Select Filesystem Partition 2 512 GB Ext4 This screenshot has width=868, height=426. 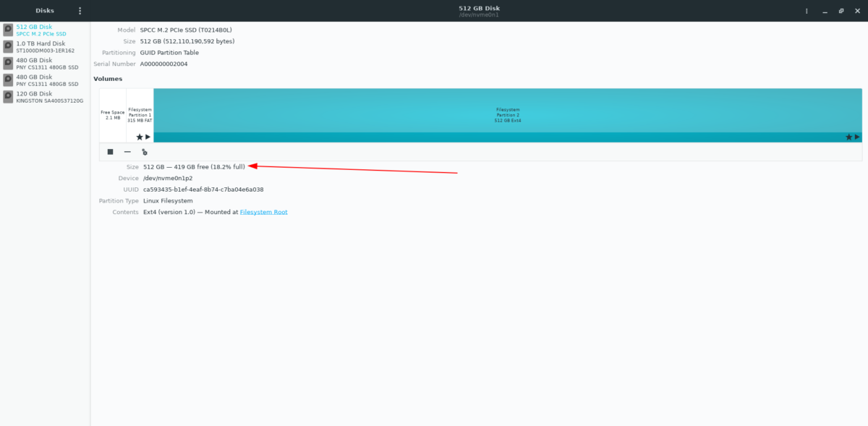(x=508, y=115)
